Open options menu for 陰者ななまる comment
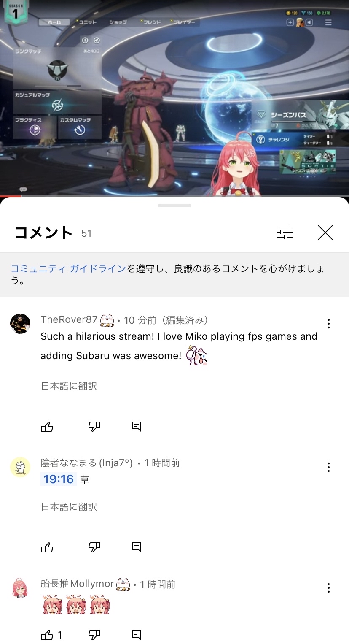Viewport: 349px width, 644px height. pos(328,467)
